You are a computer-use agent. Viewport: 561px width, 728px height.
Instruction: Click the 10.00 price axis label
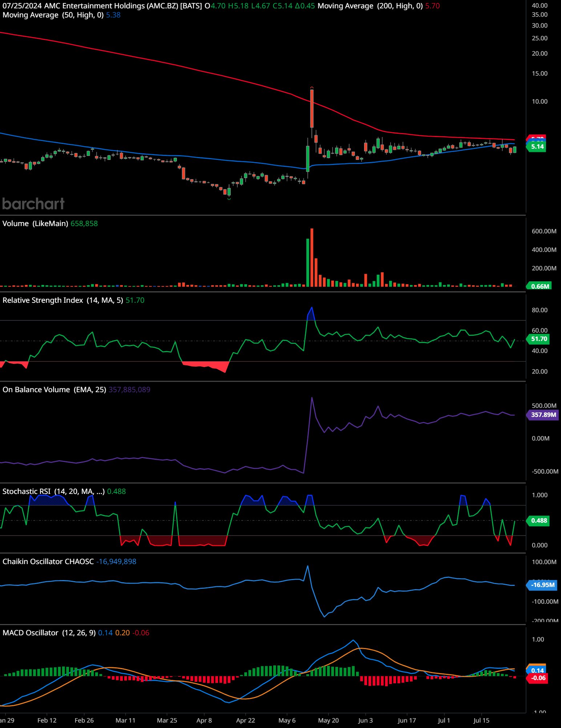pos(540,101)
